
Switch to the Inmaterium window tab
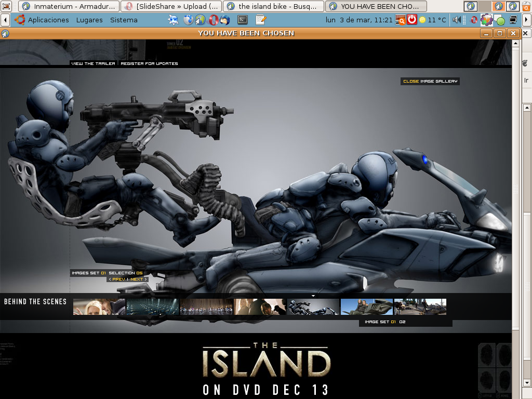69,6
